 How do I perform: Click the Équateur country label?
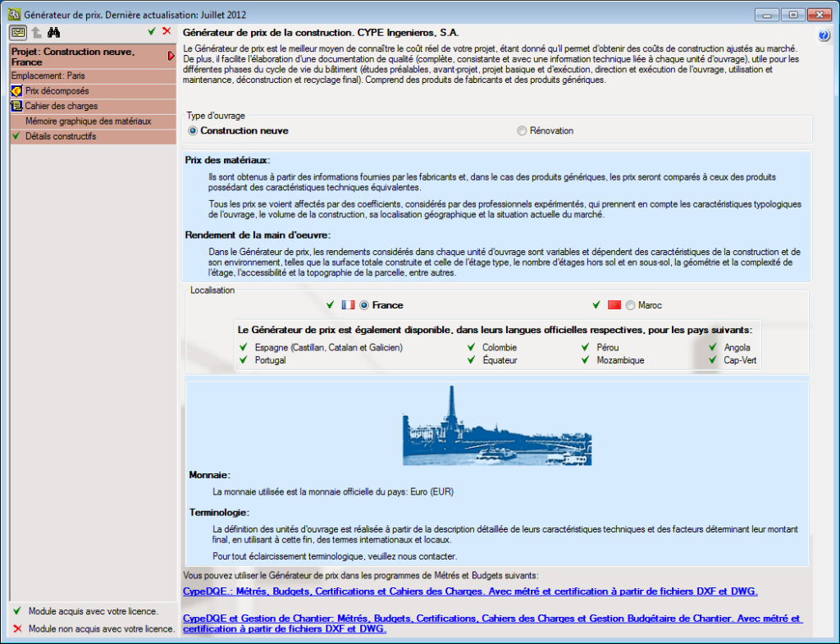click(500, 360)
